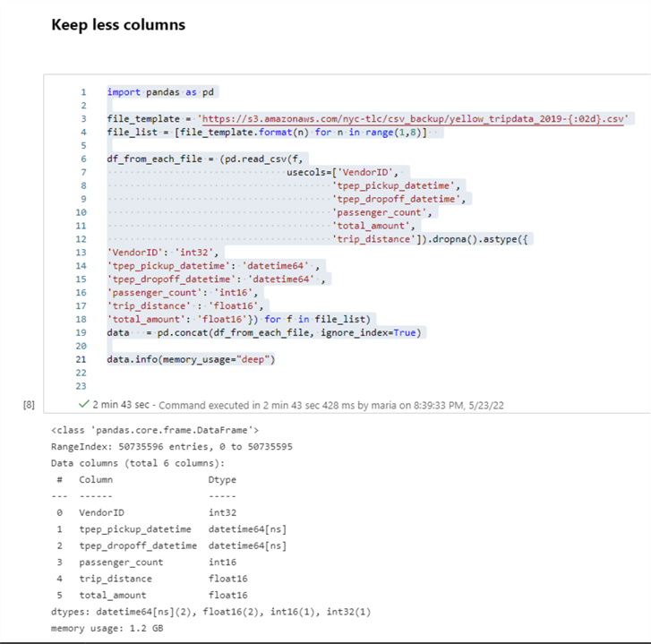Click the green execution checkmark icon
The height and width of the screenshot is (644, 651).
84,404
